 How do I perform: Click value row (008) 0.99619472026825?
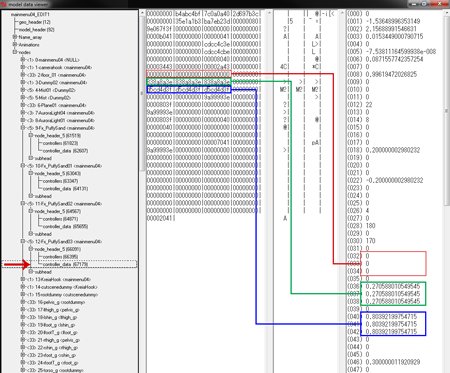coord(382,74)
